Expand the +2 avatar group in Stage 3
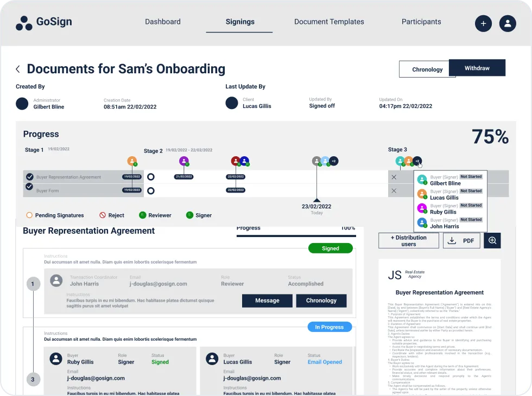Screen dimensions: 532x396 click(x=417, y=161)
